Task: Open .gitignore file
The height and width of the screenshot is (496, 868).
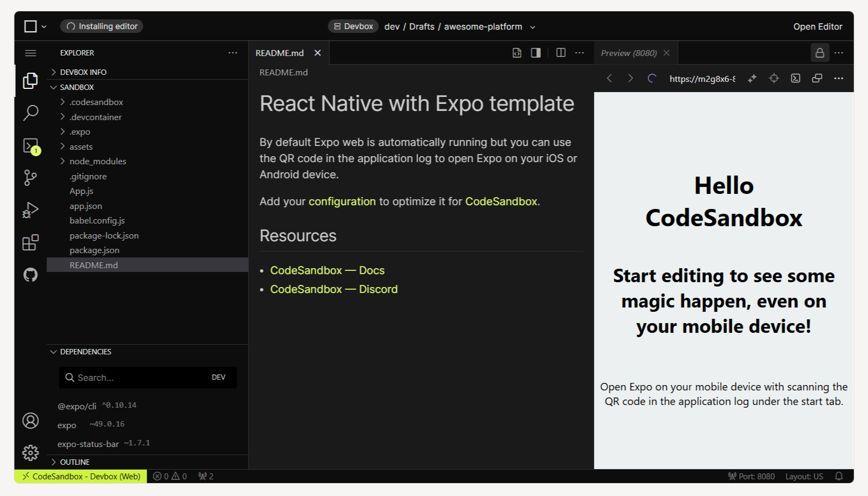Action: pos(148,177)
